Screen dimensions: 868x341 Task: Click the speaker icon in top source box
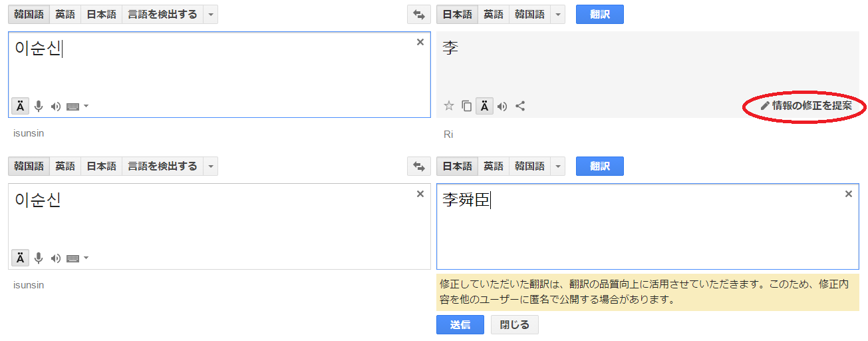[56, 106]
